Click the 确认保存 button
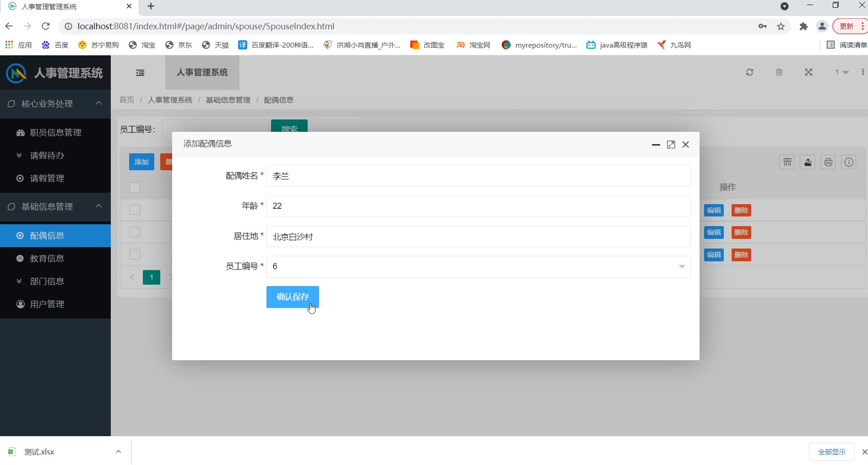The height and width of the screenshot is (465, 868). click(x=293, y=297)
